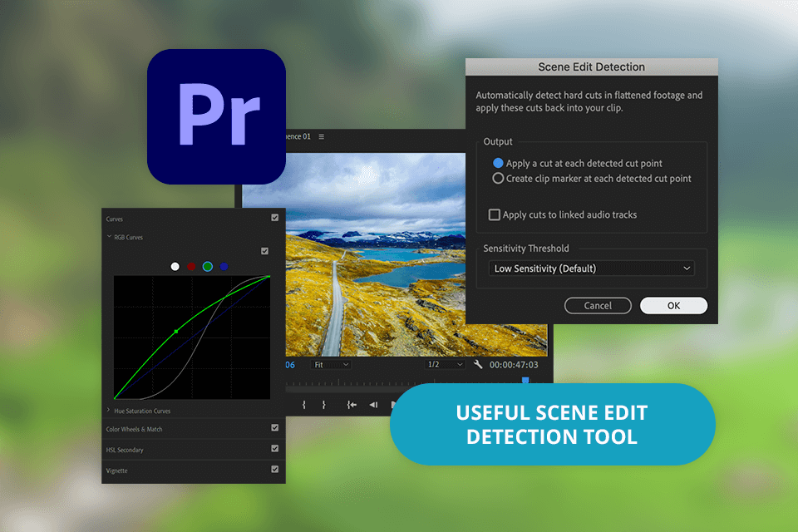The width and height of the screenshot is (798, 532).
Task: Collapse the RGB Curves section
Action: [x=109, y=237]
